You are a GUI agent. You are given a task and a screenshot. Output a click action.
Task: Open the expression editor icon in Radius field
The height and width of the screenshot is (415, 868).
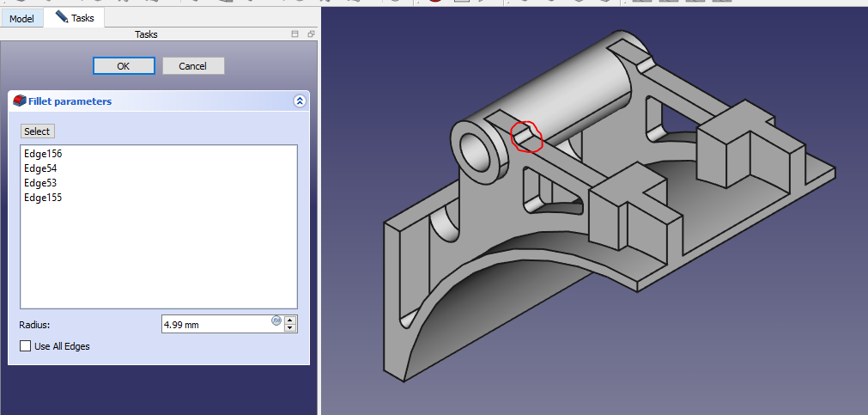coord(276,320)
